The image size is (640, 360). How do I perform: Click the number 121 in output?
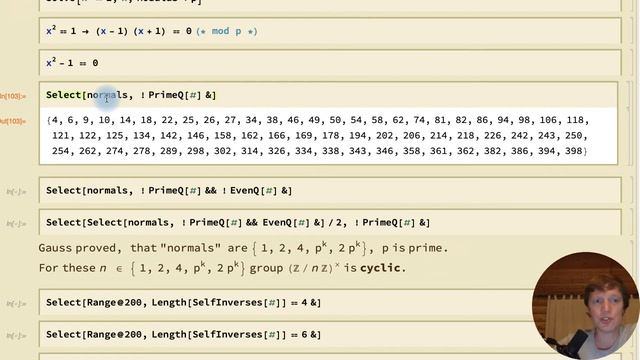[60, 136]
